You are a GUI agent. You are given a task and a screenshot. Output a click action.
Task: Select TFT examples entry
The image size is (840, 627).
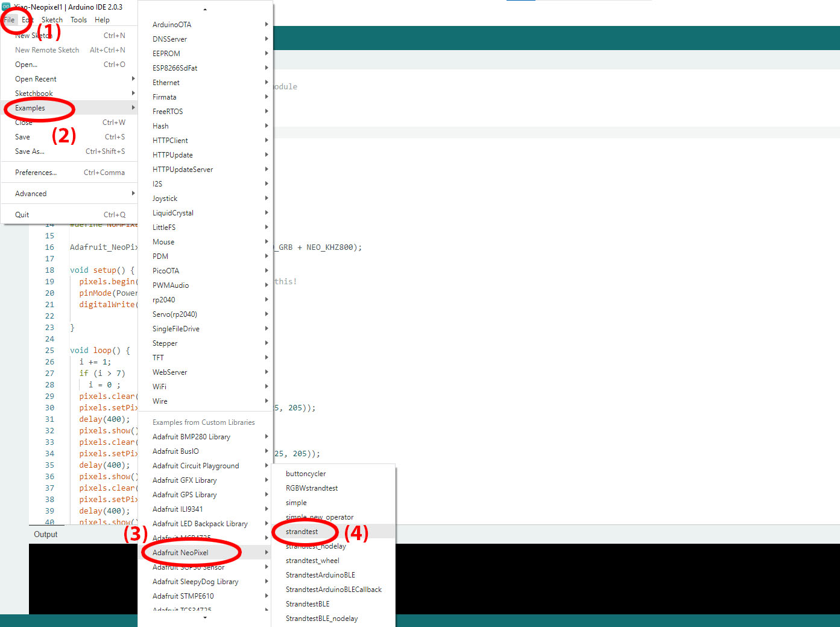pos(205,358)
